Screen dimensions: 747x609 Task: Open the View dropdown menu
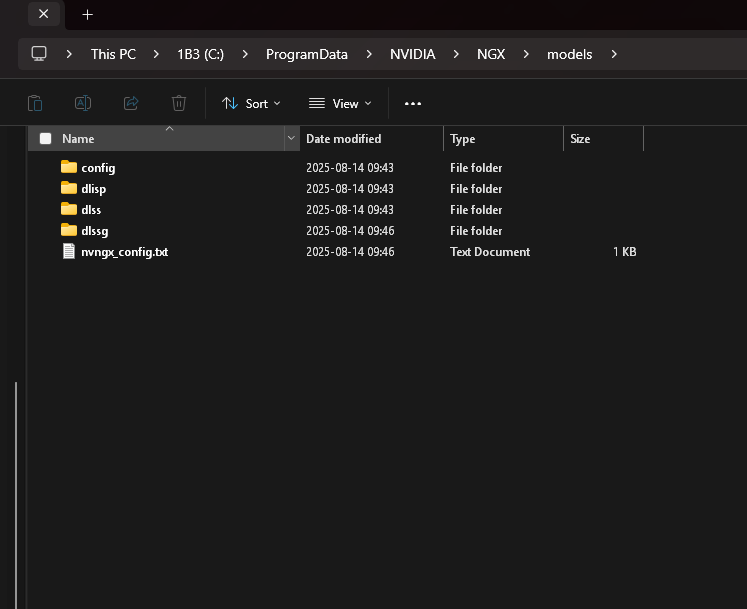(x=340, y=103)
